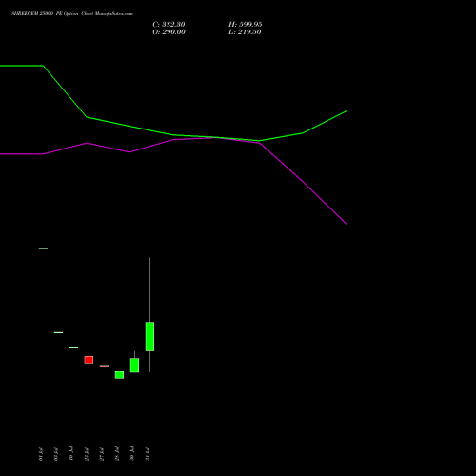
Task: Click the green candle for 30 Jul
Action: point(134,366)
